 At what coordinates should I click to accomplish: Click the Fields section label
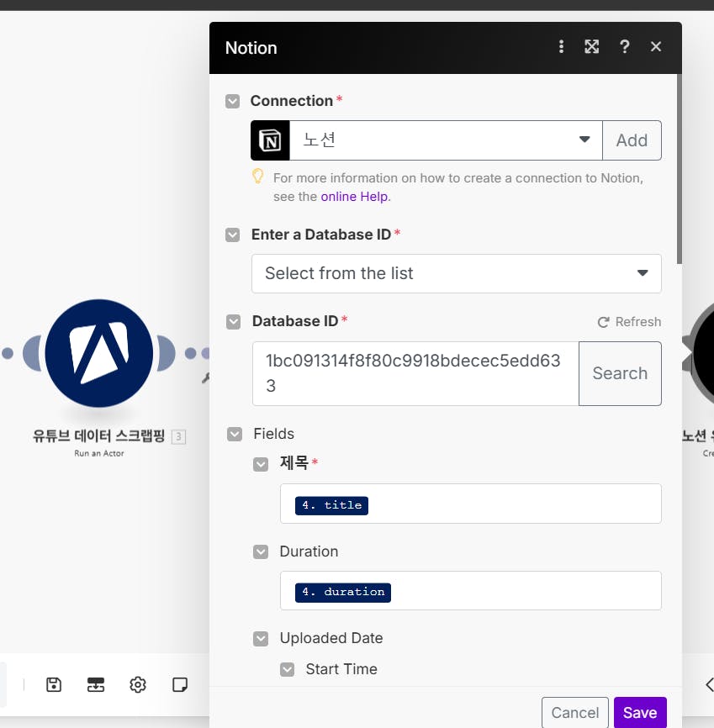tap(273, 434)
